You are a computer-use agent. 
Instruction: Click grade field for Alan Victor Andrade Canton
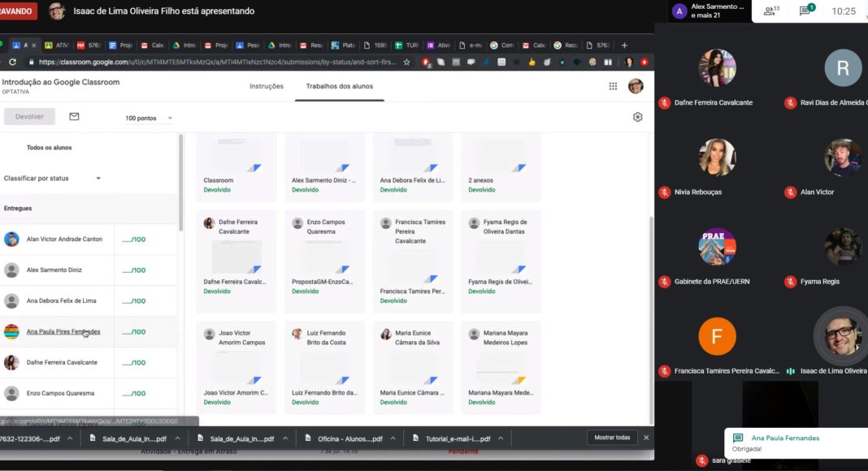(x=135, y=240)
